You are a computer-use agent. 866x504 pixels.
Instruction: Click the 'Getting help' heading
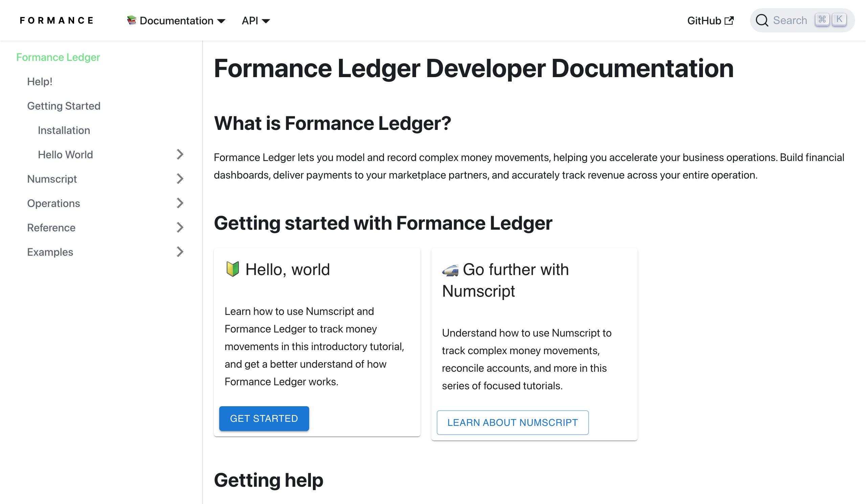tap(268, 480)
